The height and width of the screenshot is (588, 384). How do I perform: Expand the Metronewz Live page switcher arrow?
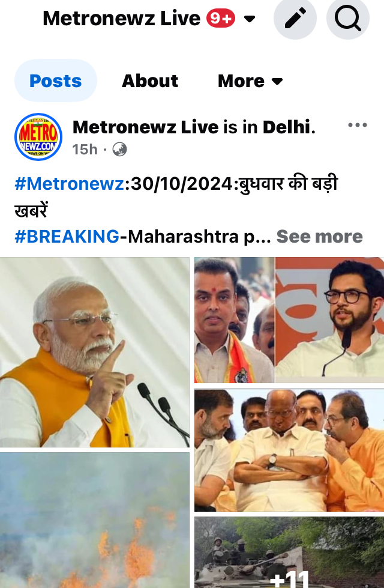250,19
